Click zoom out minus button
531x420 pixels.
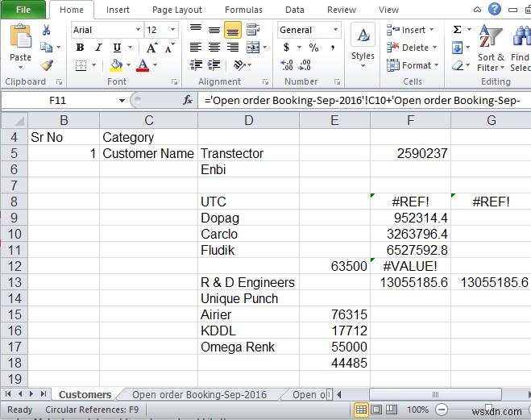tap(442, 410)
